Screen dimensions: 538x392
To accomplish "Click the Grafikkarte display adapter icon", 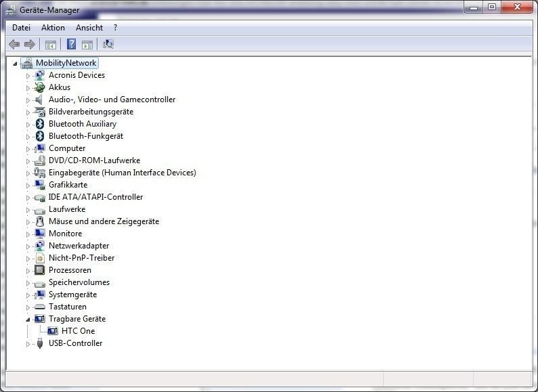I will [40, 185].
